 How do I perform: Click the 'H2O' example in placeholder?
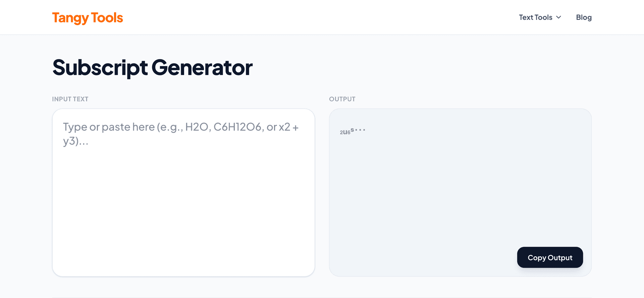(197, 127)
